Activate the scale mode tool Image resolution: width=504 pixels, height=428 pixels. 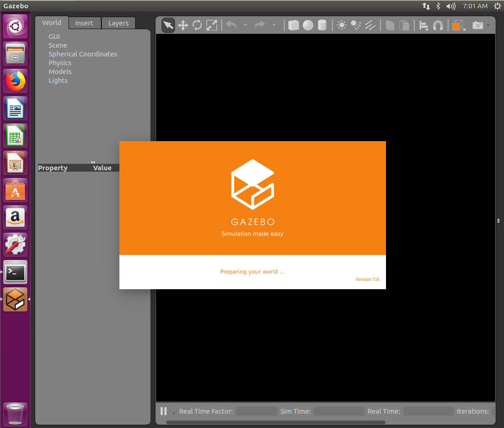pos(212,25)
